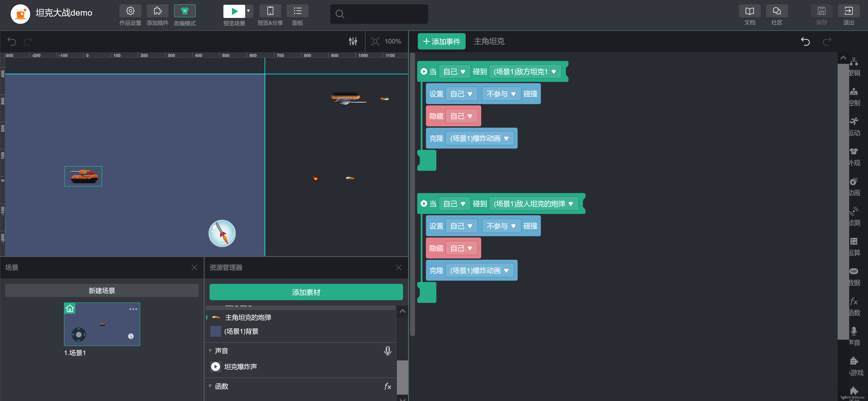Open dropdown arrow next to preview play

click(x=248, y=11)
